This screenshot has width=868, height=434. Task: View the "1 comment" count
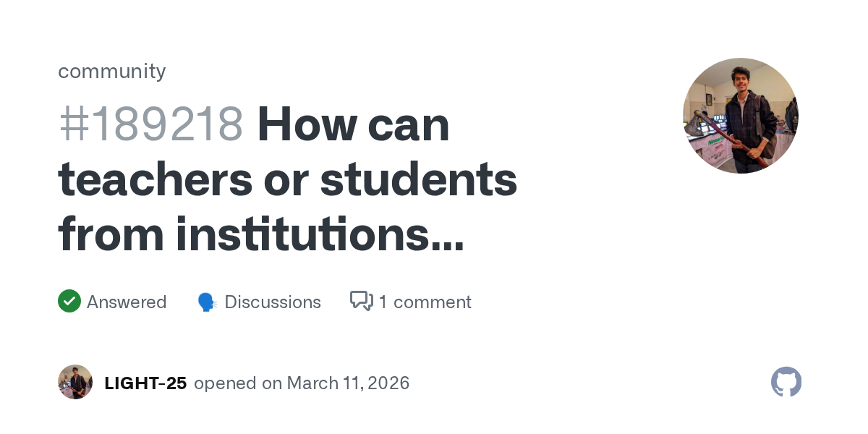(425, 302)
